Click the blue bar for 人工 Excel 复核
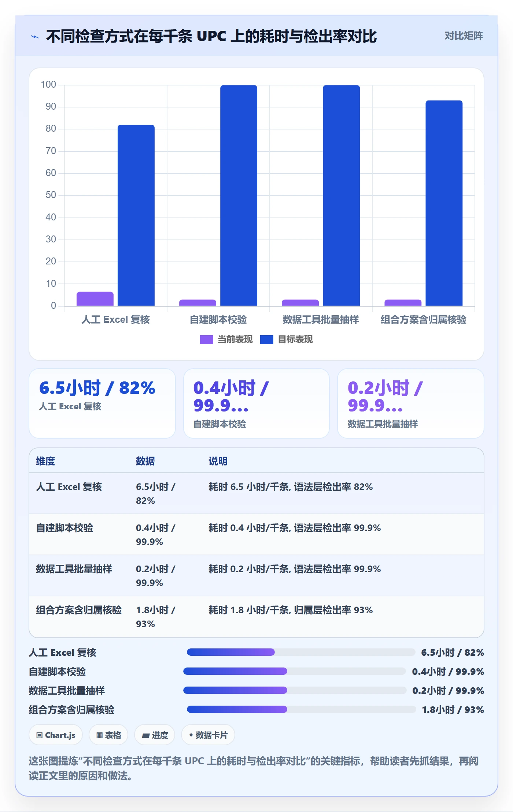This screenshot has width=513, height=812. tap(136, 215)
